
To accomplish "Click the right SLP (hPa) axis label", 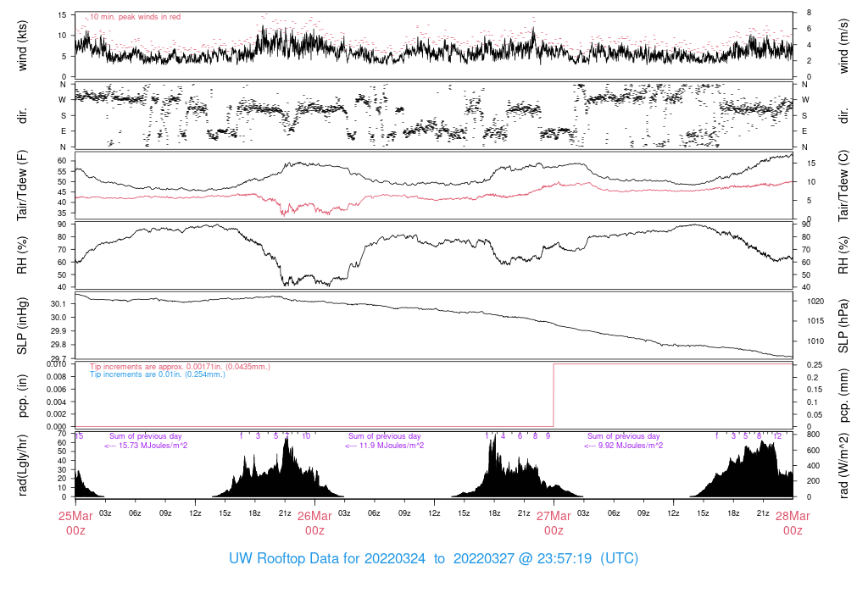I will 843,326.
